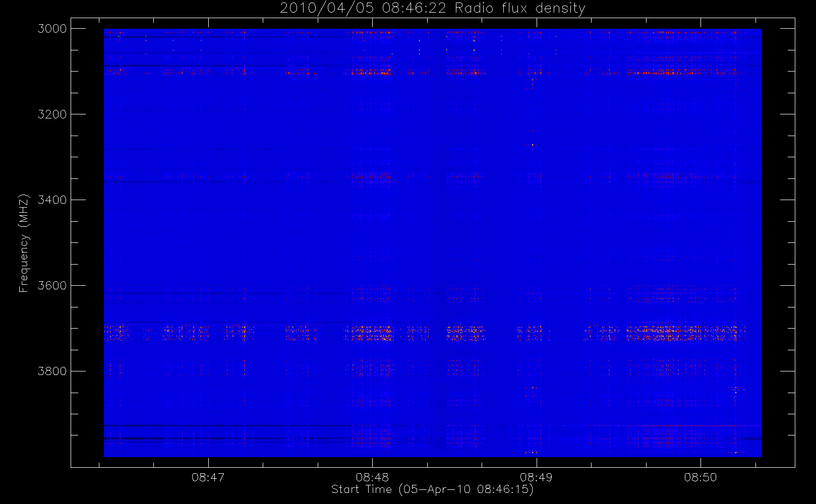
Task: Click the plot title "2010/04/05 08:46:22 Radio flux density"
Action: coord(432,8)
